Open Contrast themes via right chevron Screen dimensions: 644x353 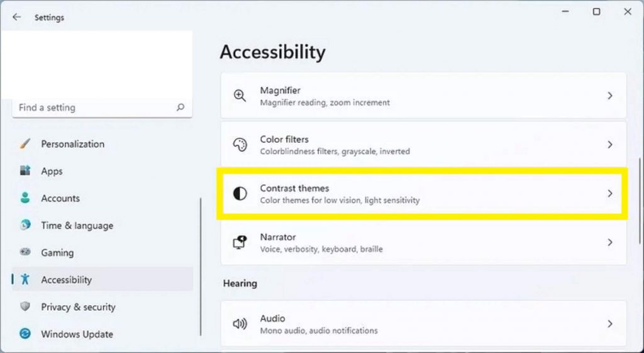609,194
